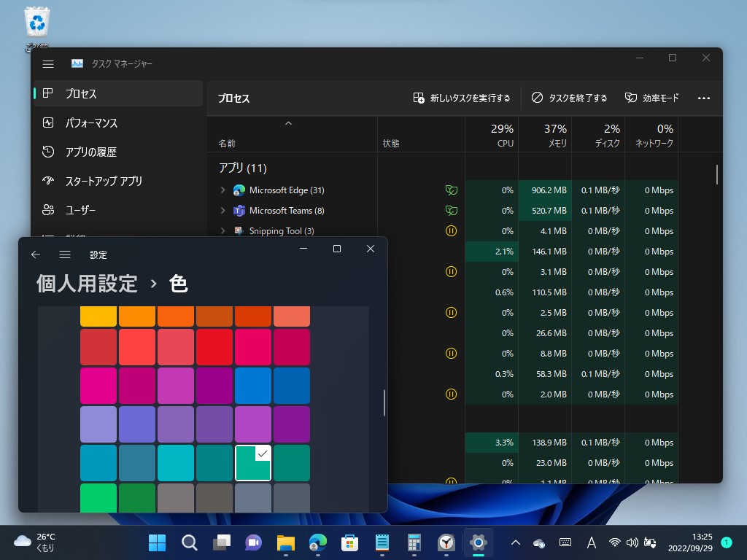
Task: Expand Snipping Tool (3) process group
Action: point(222,231)
